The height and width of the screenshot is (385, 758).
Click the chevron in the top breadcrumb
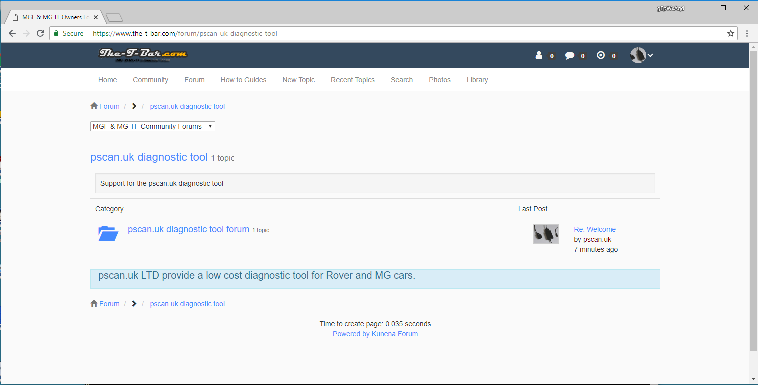[134, 106]
